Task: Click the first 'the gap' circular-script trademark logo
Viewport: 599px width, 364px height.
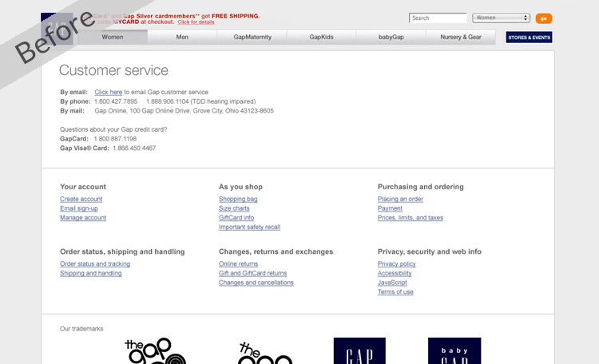Action: (155, 350)
